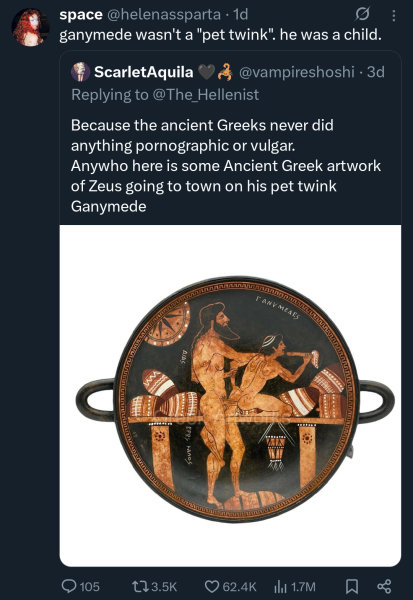Screen dimensions: 413x600
Task: Open the quoted post's attached image
Action: [x=230, y=396]
